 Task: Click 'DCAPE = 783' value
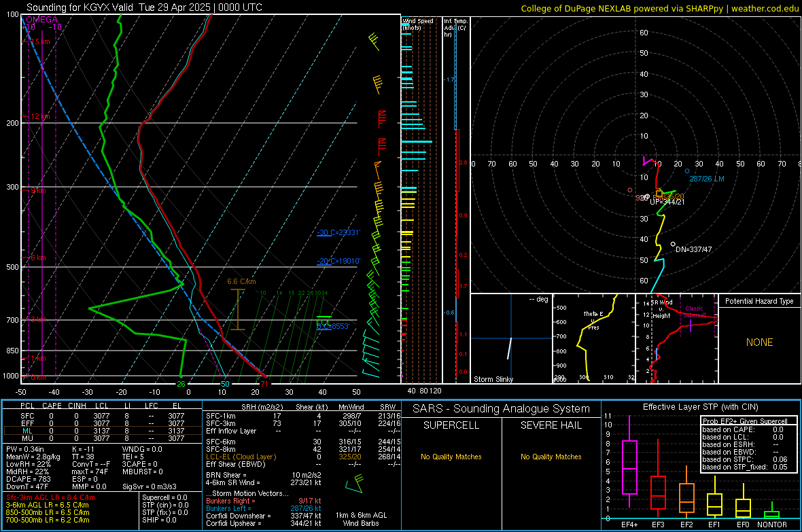pos(28,479)
